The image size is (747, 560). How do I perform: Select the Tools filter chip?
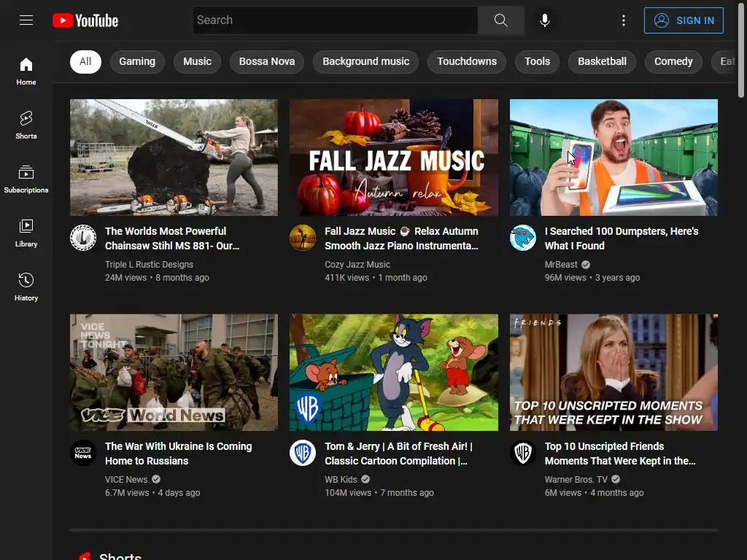pyautogui.click(x=538, y=61)
